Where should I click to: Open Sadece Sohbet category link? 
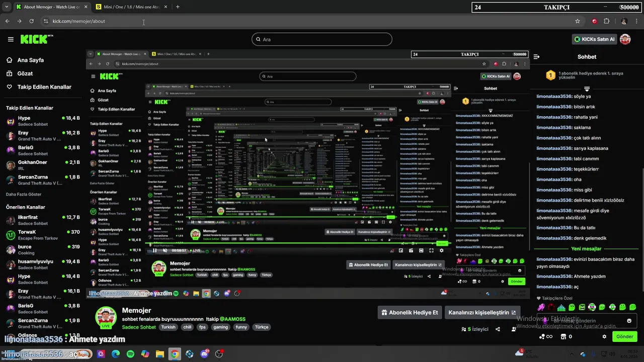[139, 327]
